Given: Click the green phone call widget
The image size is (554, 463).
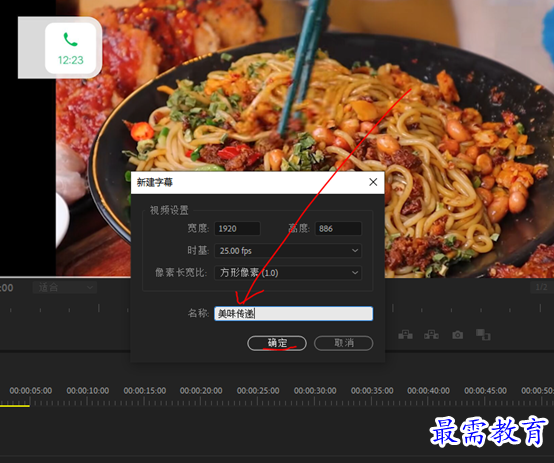Looking at the screenshot, I should click(71, 48).
